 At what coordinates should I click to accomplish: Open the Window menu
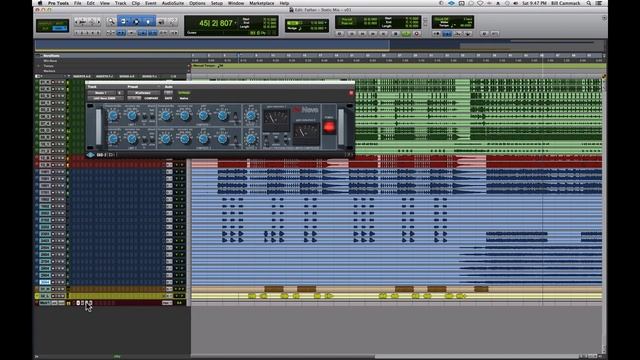click(x=236, y=3)
